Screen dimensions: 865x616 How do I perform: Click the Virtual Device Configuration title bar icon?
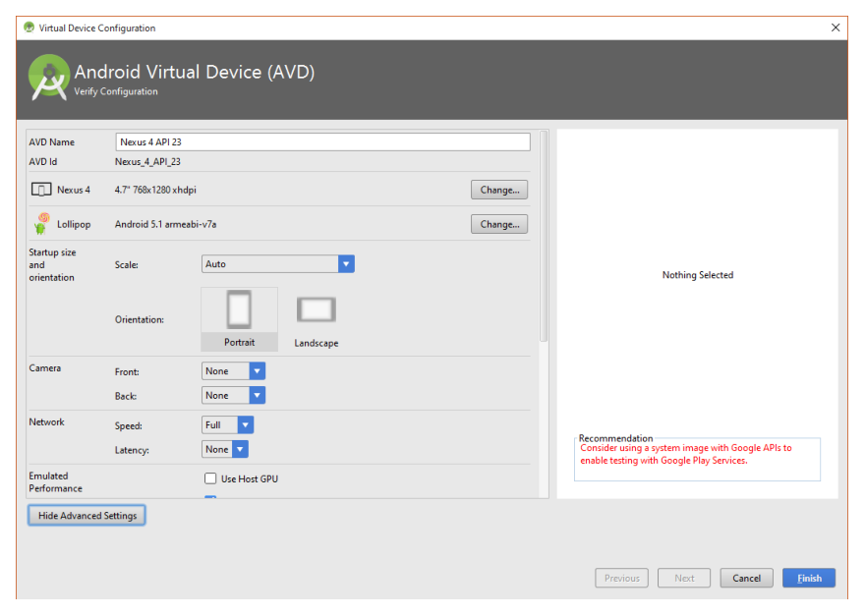[x=29, y=28]
